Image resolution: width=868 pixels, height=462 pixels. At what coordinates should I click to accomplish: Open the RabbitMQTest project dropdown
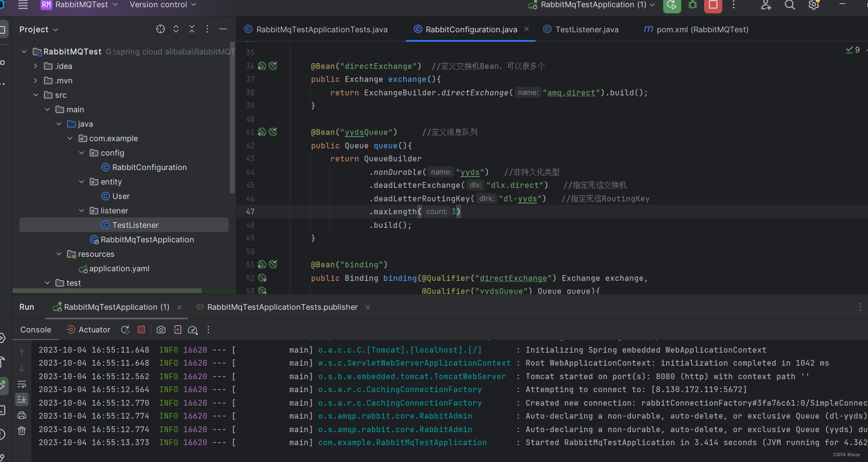pos(80,5)
